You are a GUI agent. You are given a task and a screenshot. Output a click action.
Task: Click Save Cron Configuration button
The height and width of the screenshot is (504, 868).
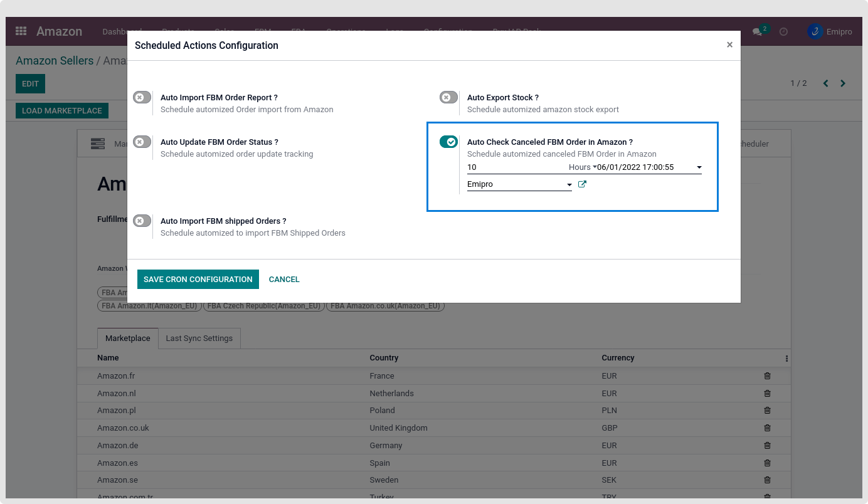[x=198, y=279]
